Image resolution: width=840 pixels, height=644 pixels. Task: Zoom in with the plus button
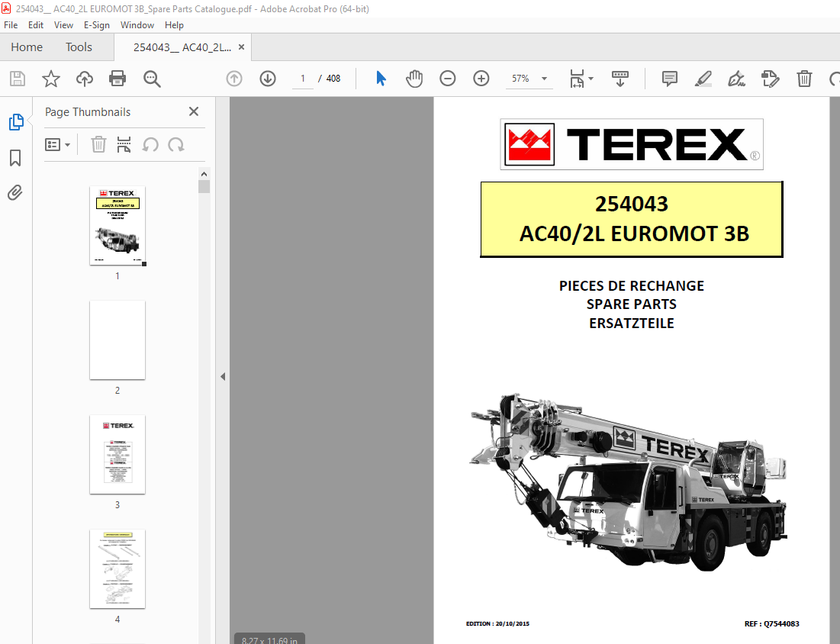481,79
